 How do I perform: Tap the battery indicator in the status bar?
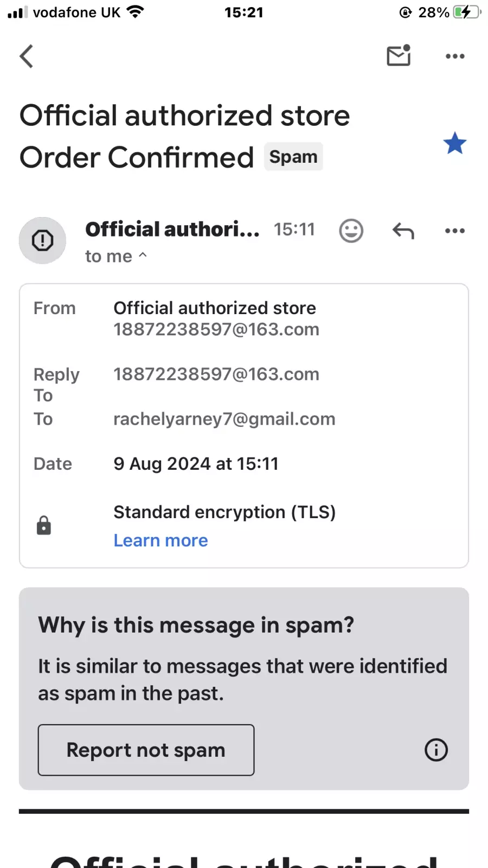(x=467, y=12)
